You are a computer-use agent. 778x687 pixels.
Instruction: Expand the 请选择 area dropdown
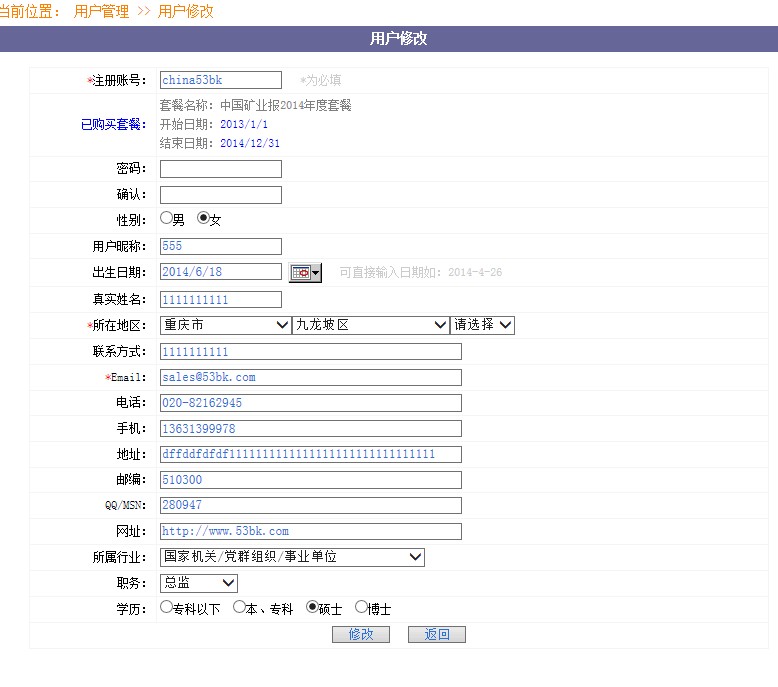tap(482, 325)
